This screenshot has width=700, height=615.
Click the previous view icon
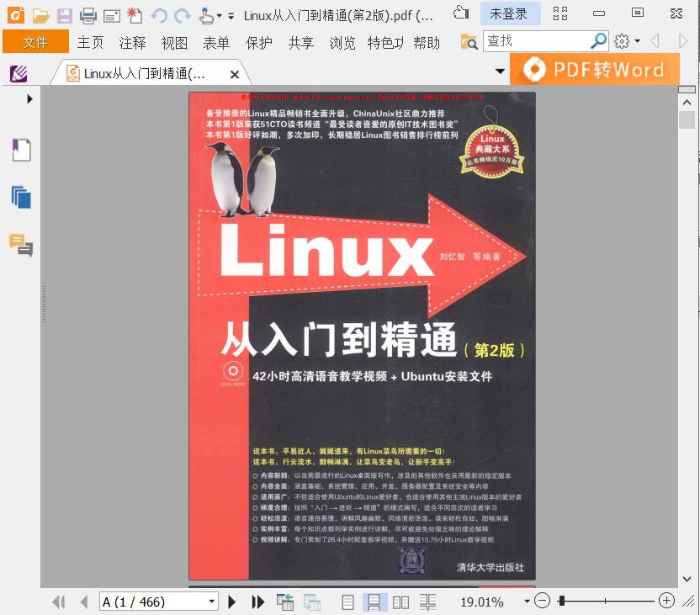click(285, 602)
